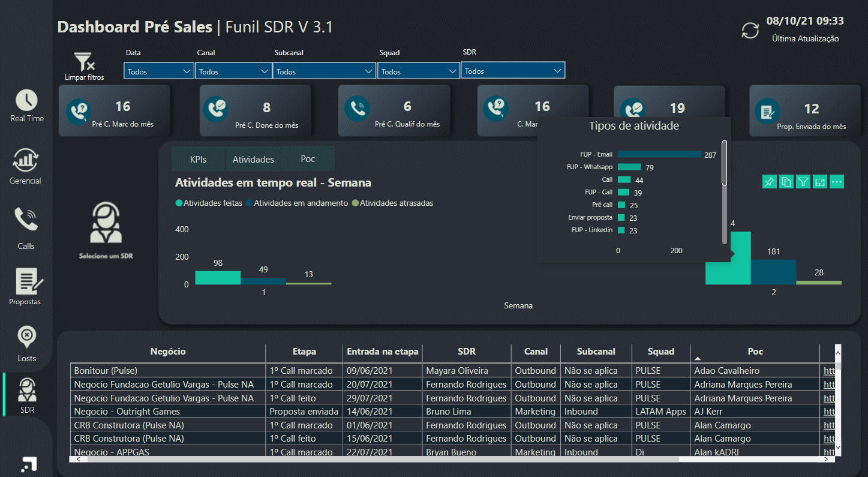Open link in Bonitour (Pulse) row
The image size is (868, 477).
(x=829, y=371)
